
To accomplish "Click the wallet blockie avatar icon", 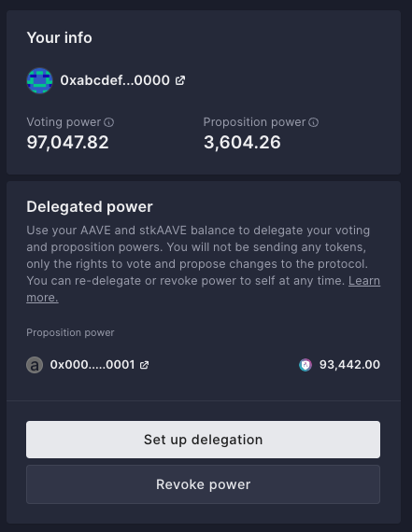I will (40, 80).
